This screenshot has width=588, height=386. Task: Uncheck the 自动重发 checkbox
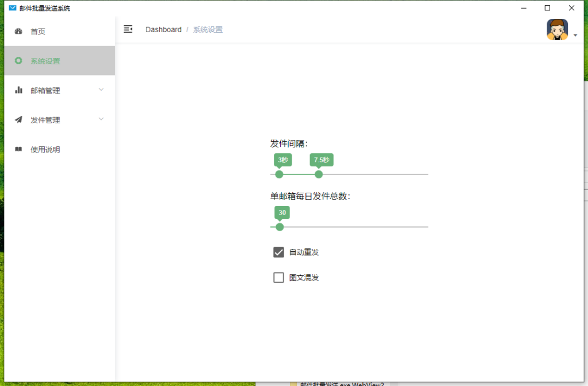[279, 252]
